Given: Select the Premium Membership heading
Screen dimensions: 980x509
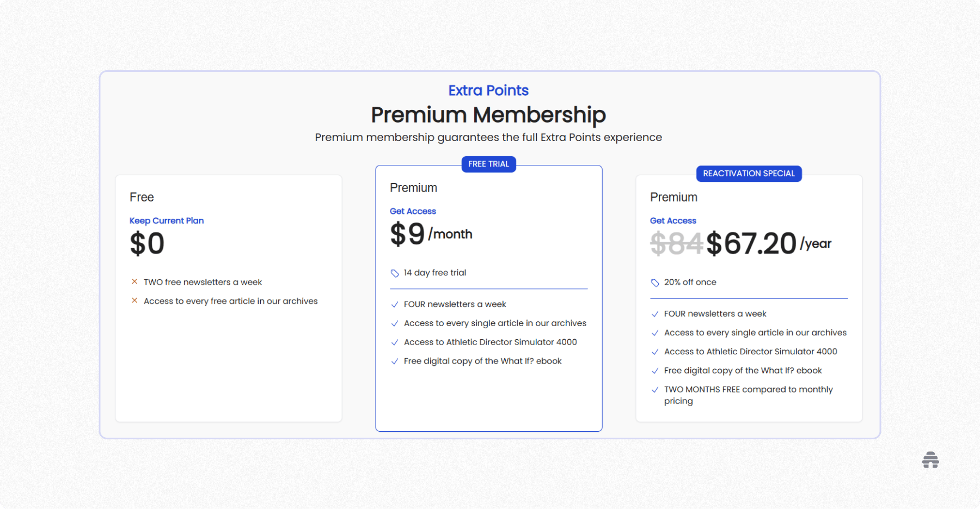Looking at the screenshot, I should (488, 115).
